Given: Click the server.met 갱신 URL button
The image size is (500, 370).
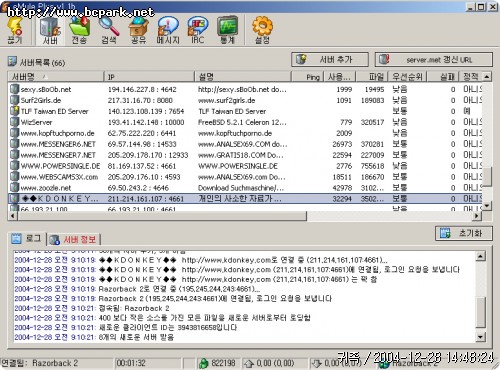Looking at the screenshot, I should pyautogui.click(x=434, y=60).
